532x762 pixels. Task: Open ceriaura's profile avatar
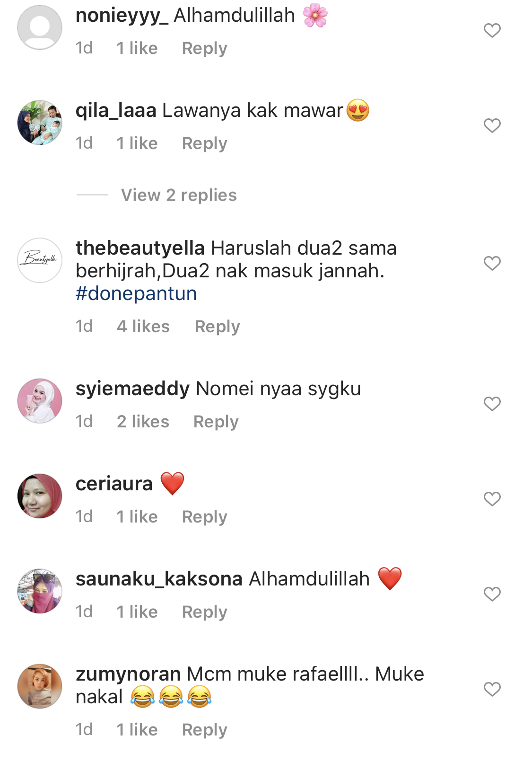coord(40,496)
